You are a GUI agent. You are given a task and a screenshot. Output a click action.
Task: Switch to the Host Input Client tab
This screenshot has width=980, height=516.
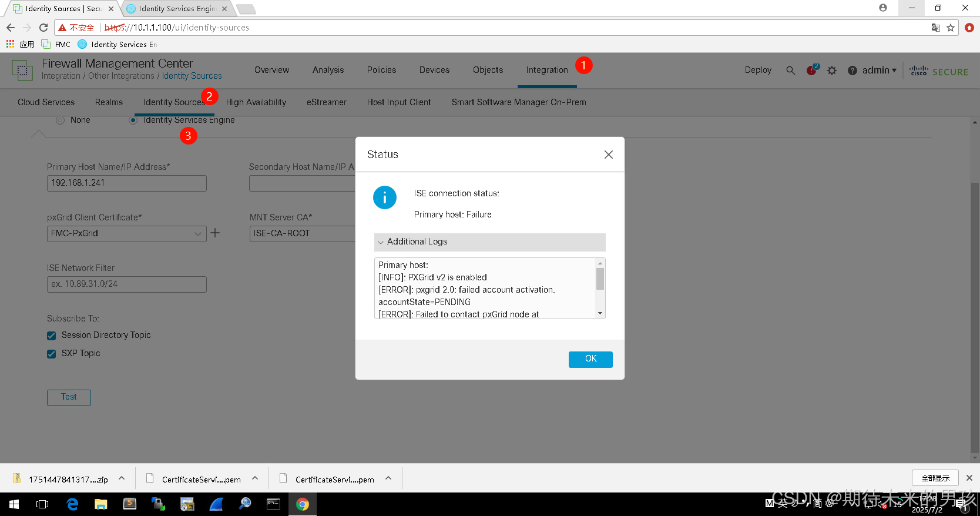[399, 102]
